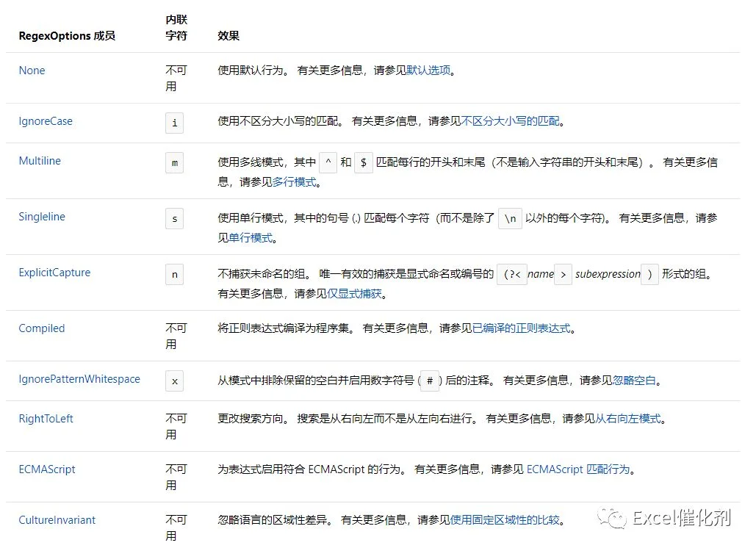Open the IgnoreCase member link
This screenshot has width=756, height=551.
point(46,121)
